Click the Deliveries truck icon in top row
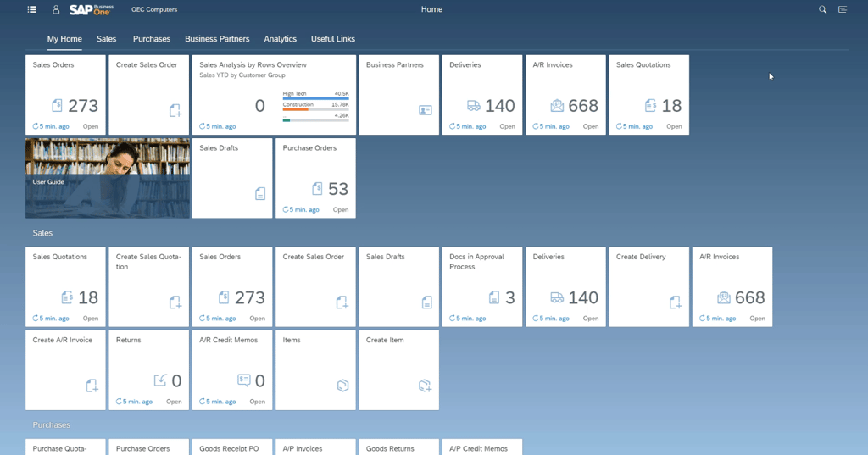868x455 pixels. pyautogui.click(x=474, y=106)
